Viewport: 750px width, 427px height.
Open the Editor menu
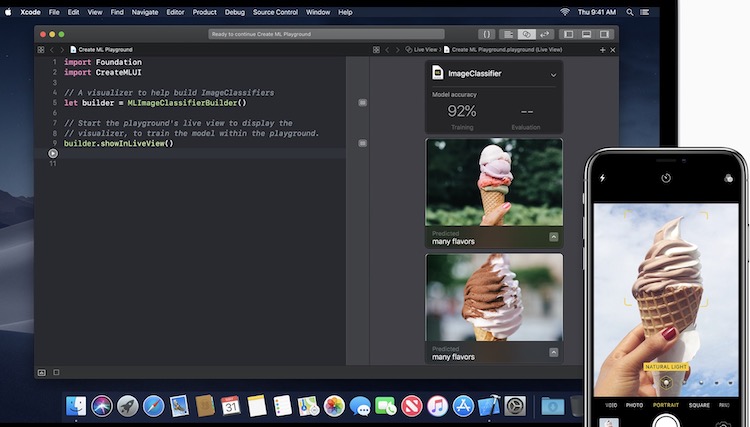175,12
